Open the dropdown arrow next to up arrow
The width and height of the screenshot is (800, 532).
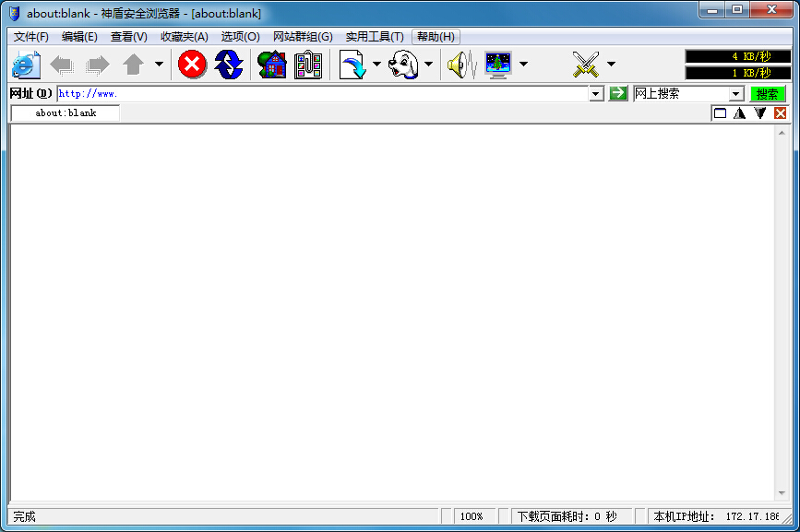[x=159, y=65]
